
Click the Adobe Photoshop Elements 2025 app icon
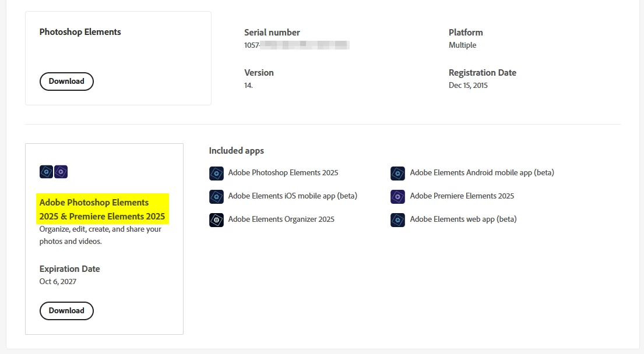(216, 173)
